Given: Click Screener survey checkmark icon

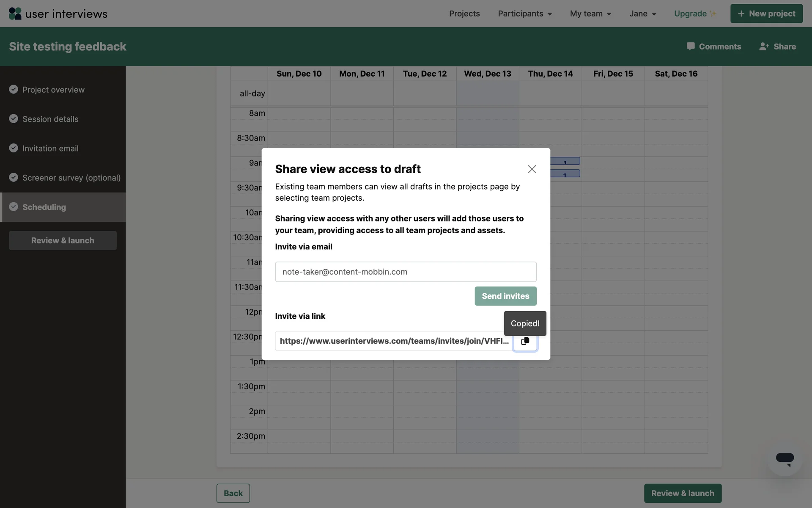Looking at the screenshot, I should 14,177.
